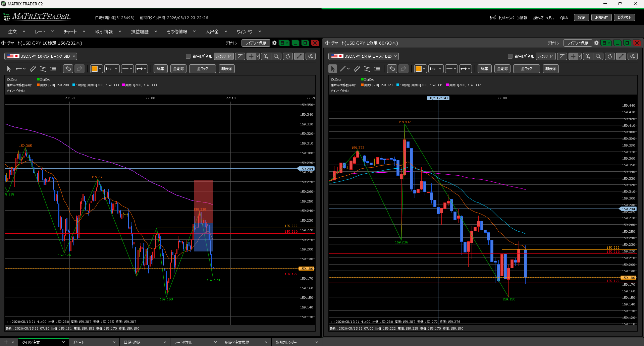Choose the Fibonacci lines tool in 10-second chart
The width and height of the screenshot is (644, 346).
click(x=43, y=69)
